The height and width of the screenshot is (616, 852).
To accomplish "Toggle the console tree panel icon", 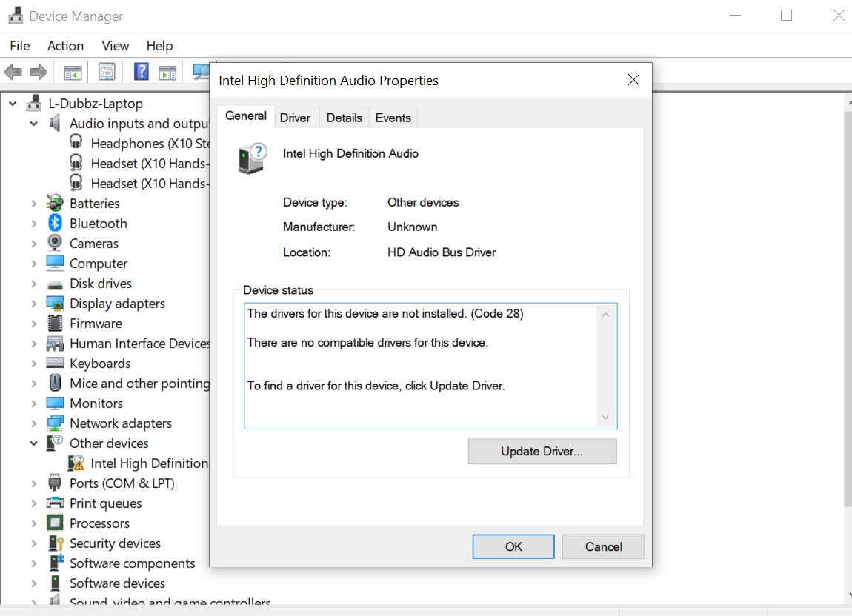I will pos(70,71).
